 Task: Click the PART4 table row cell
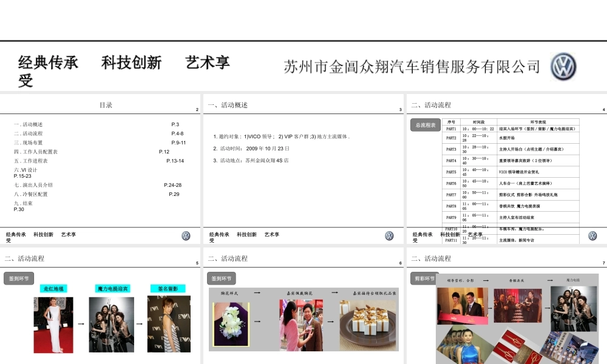tap(510, 161)
